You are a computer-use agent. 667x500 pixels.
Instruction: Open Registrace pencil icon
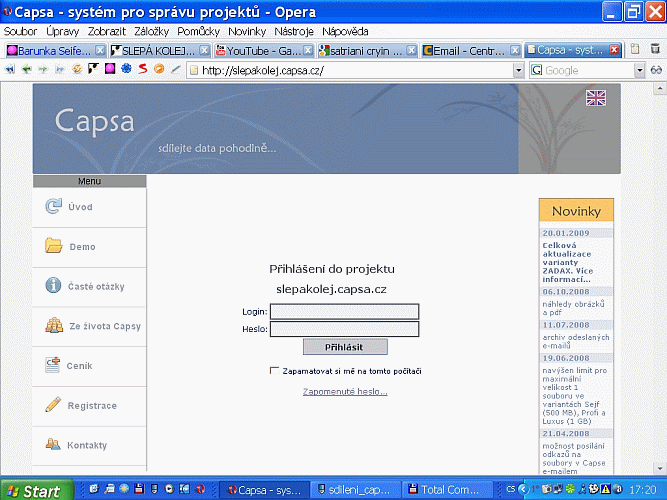pos(53,404)
